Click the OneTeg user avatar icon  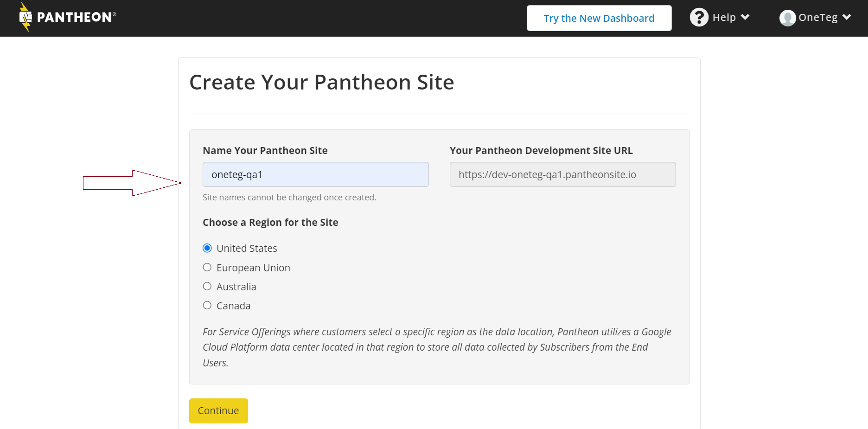[x=787, y=18]
